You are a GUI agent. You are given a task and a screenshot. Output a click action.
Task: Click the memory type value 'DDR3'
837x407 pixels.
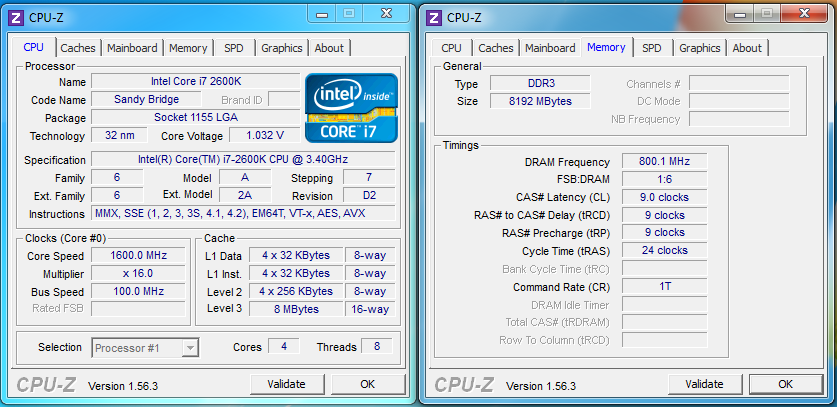click(540, 83)
